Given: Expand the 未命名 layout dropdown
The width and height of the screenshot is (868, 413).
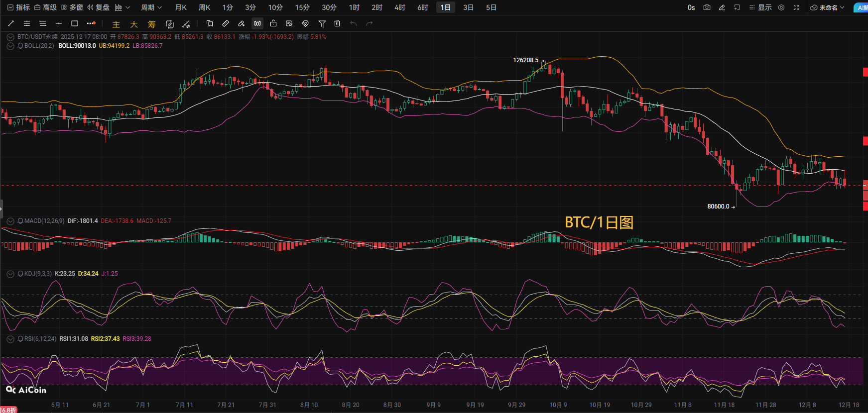Looking at the screenshot, I should 827,7.
